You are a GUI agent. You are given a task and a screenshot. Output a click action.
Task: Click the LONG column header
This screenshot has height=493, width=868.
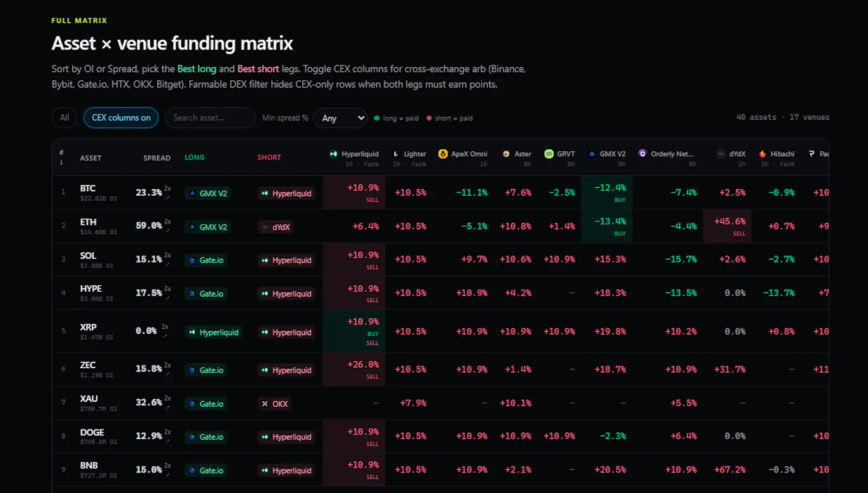pyautogui.click(x=194, y=157)
